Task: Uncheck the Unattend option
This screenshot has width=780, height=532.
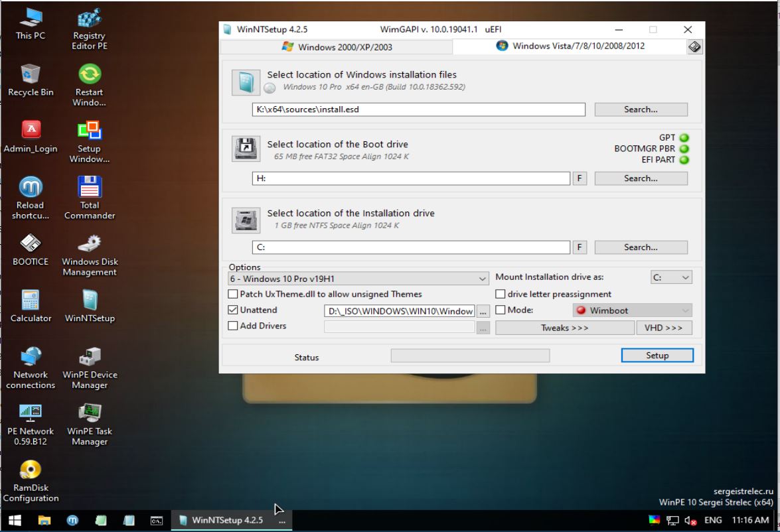Action: pos(233,310)
